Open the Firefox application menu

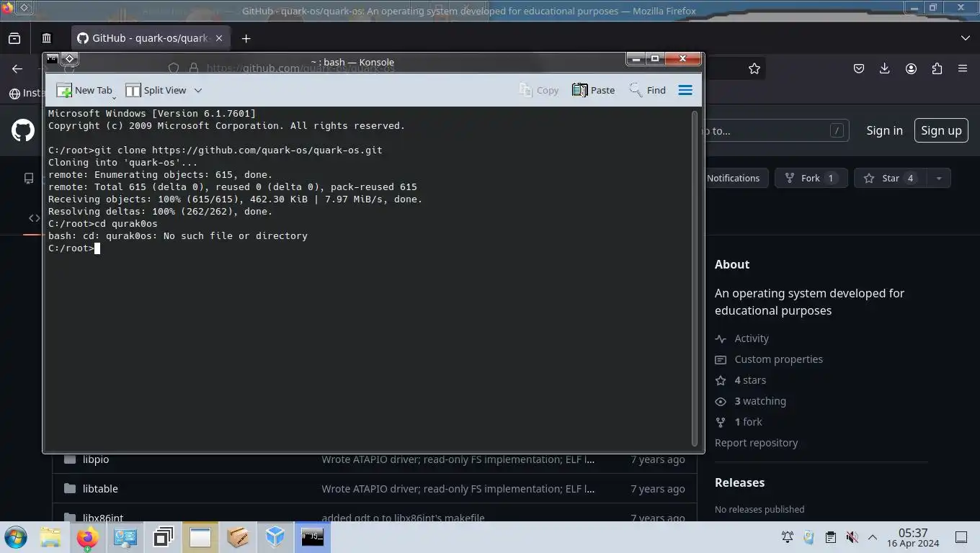click(963, 68)
